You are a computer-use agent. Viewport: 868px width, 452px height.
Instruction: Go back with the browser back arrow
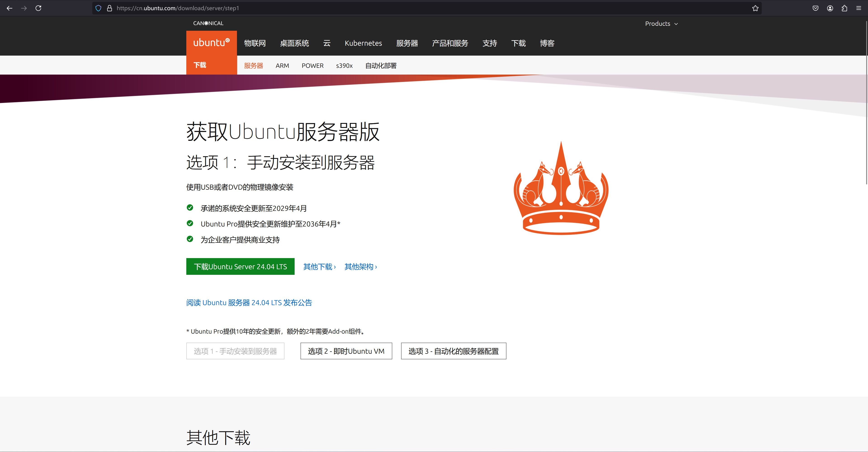[x=9, y=8]
